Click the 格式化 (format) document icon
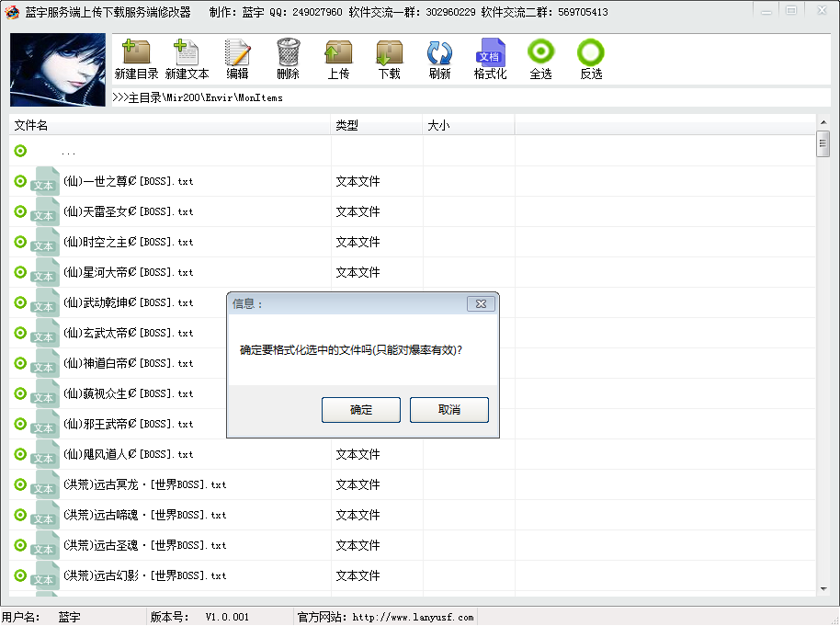 tap(490, 53)
